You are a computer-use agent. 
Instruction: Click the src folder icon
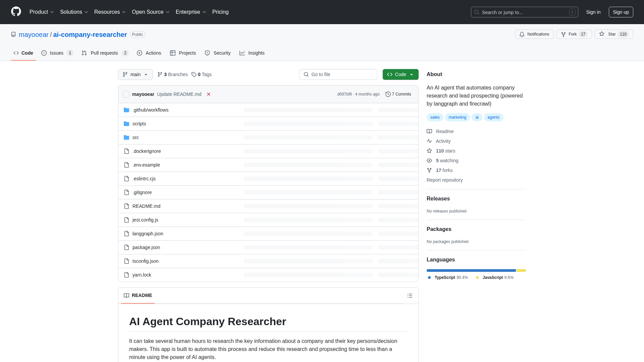126,137
